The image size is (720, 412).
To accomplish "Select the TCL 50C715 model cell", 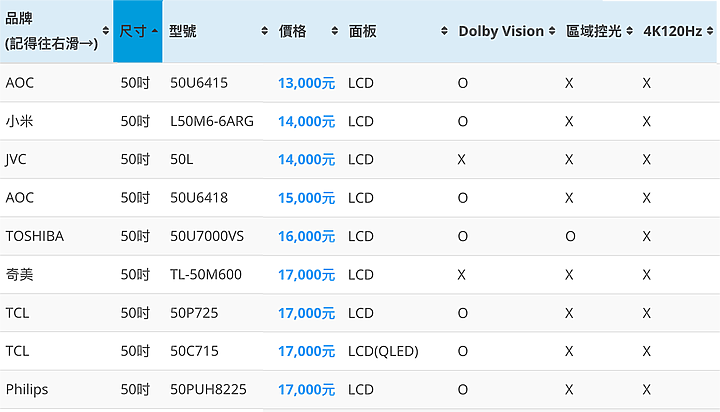I will pos(194,351).
